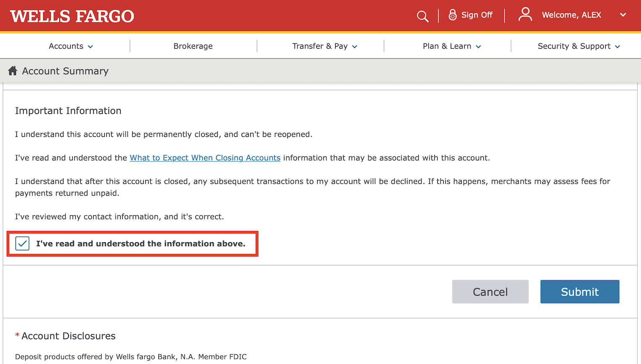
Task: Click the Wells Fargo logo
Action: click(72, 16)
